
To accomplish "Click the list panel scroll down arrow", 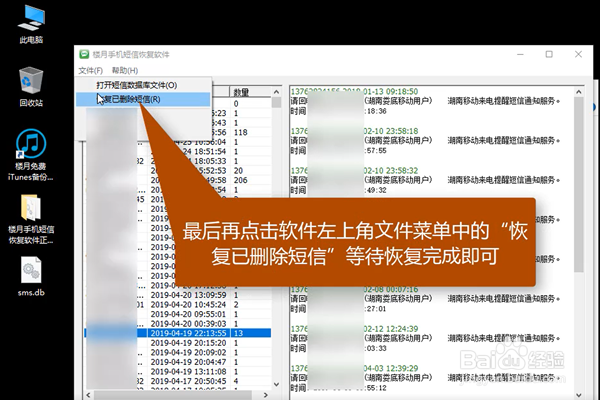I will pyautogui.click(x=276, y=384).
